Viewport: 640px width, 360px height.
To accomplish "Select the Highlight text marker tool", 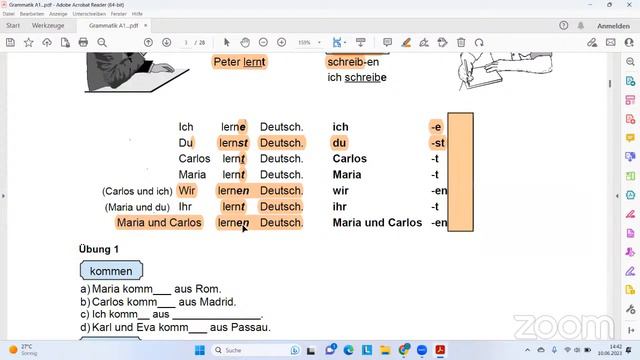I will coord(406,42).
